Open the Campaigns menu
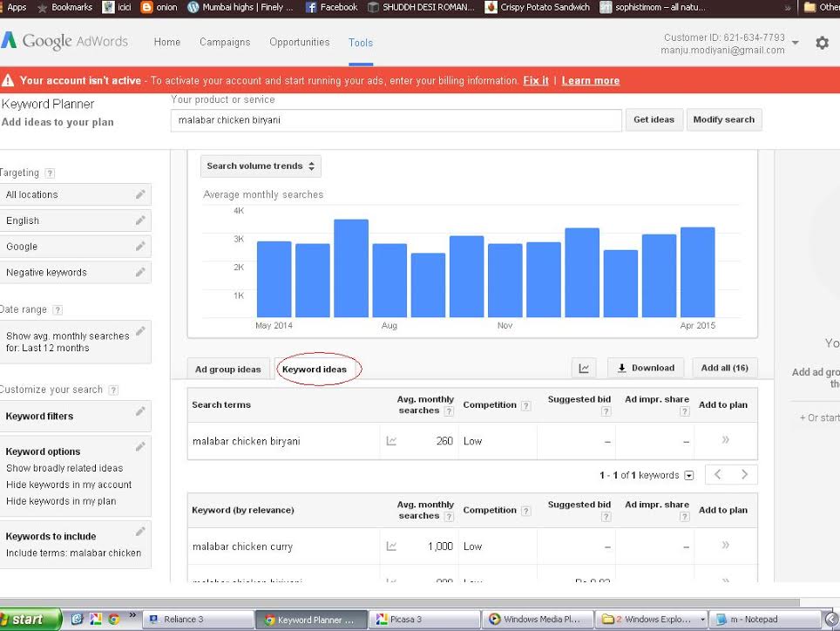Viewport: 840px width, 631px height. 225,42
